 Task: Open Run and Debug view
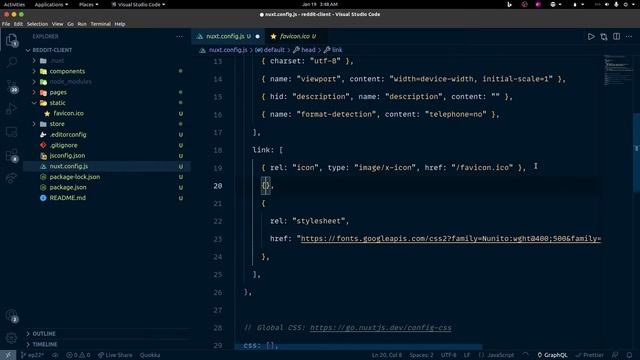[11, 109]
